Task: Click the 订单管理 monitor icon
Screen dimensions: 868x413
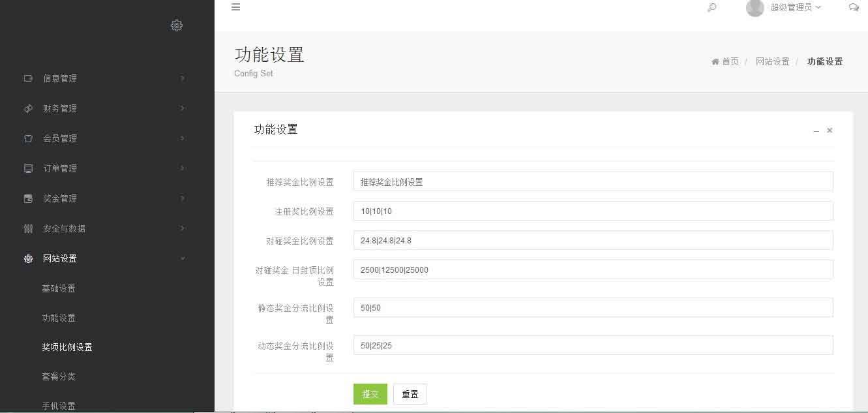Action: pos(28,168)
